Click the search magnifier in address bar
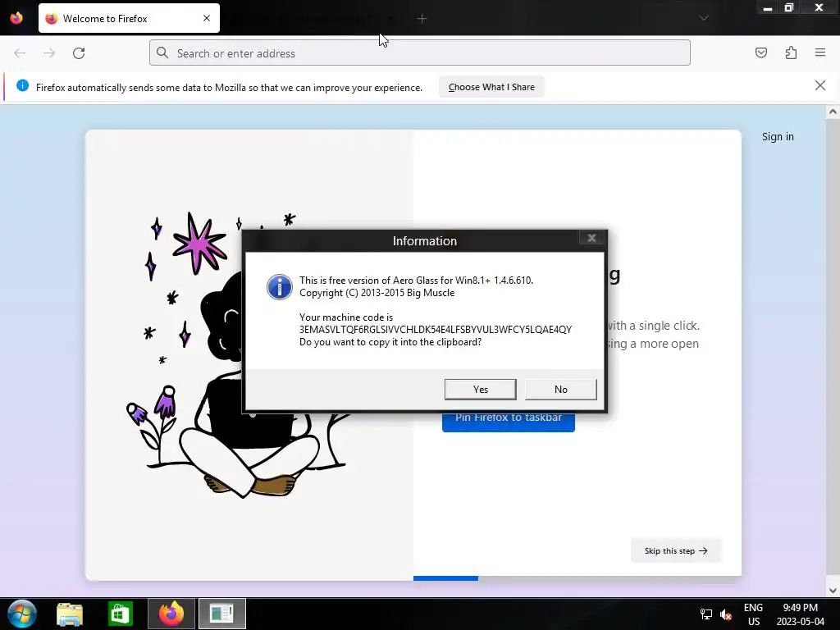Image resolution: width=840 pixels, height=630 pixels. (x=162, y=52)
